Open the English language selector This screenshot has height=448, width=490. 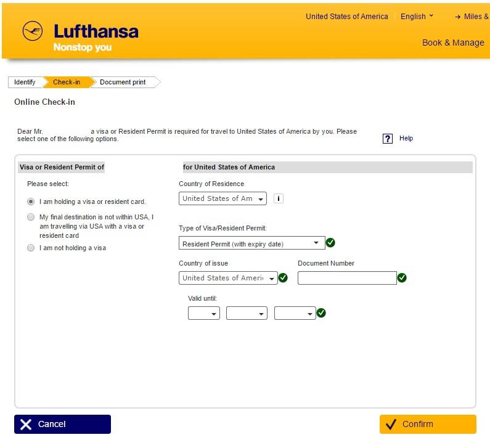pyautogui.click(x=417, y=16)
